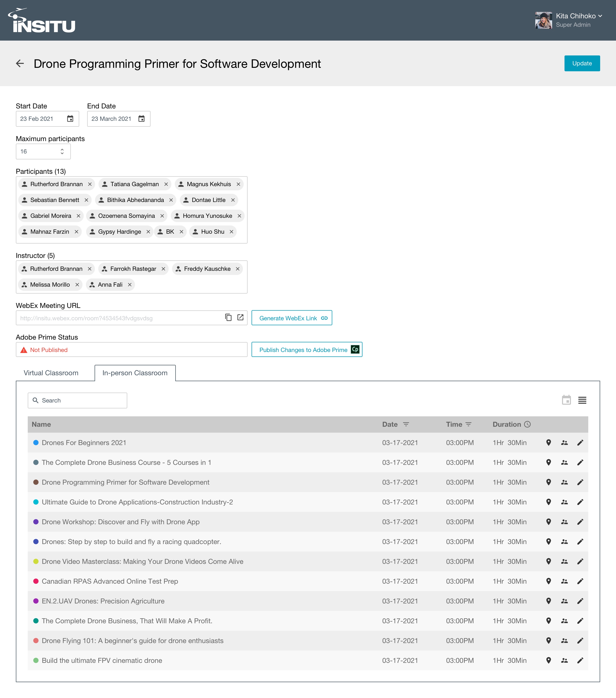Go back using the left arrow icon
616x698 pixels.
pyautogui.click(x=20, y=64)
